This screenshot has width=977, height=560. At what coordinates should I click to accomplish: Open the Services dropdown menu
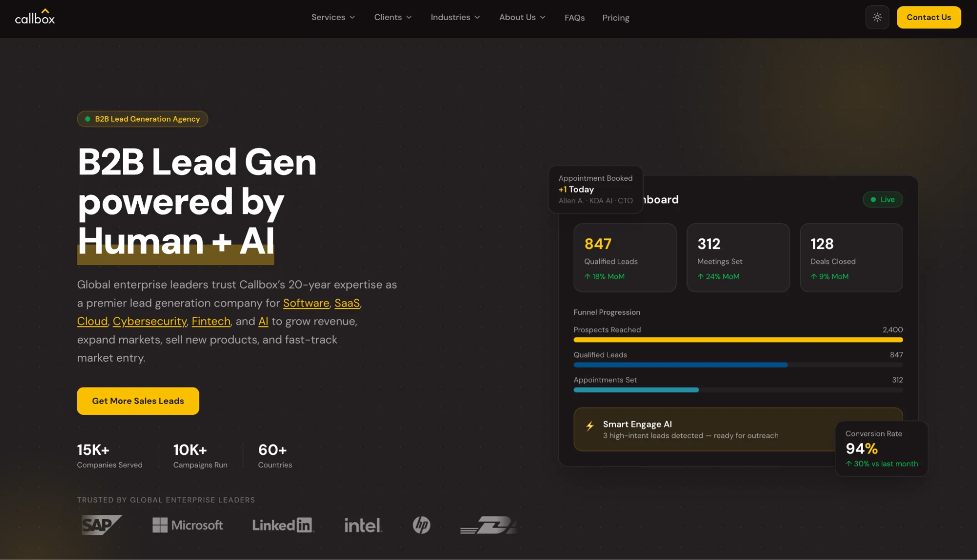click(333, 17)
